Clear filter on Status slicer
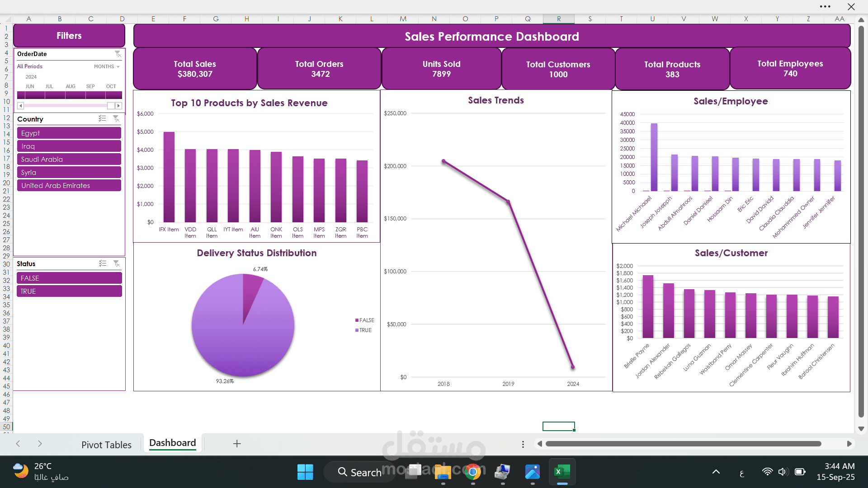The image size is (868, 488). [x=117, y=263]
